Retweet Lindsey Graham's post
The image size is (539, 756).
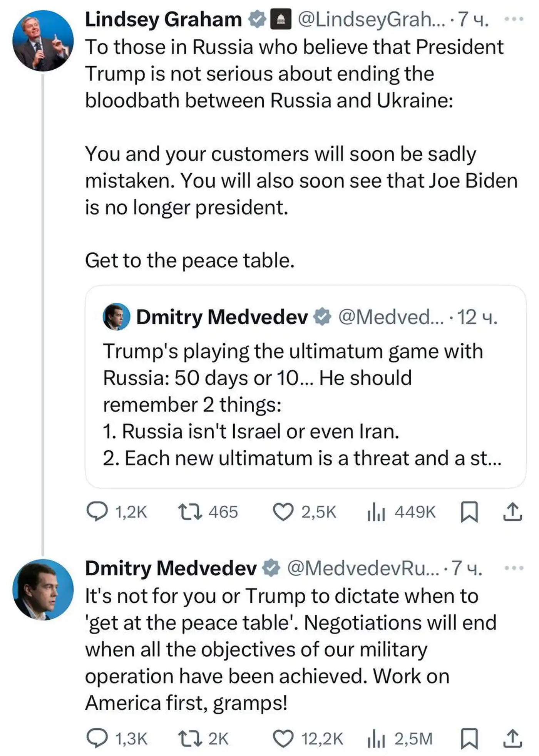pos(190,512)
